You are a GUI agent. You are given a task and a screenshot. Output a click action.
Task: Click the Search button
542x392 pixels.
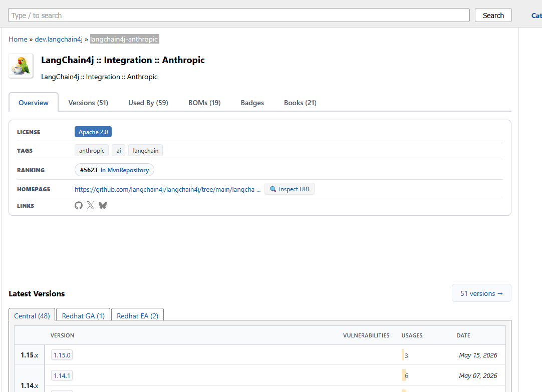click(493, 15)
